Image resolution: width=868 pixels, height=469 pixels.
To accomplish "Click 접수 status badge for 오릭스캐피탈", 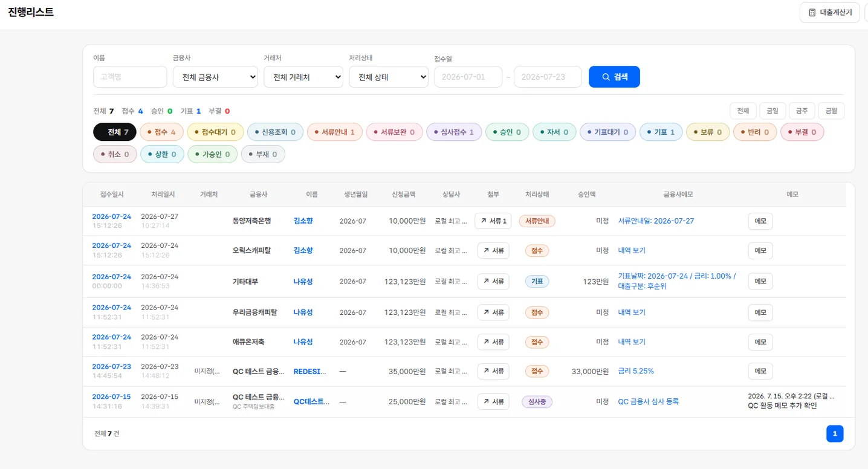I will point(537,250).
